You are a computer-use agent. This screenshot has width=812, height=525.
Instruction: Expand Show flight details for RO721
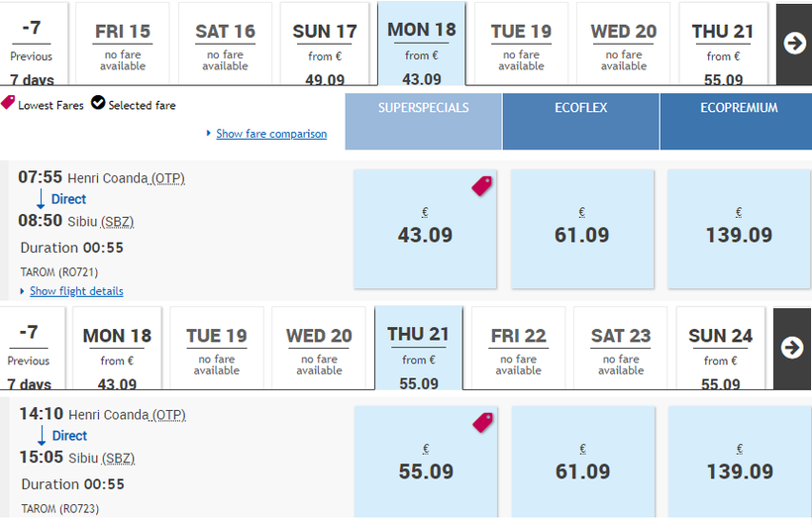(x=76, y=291)
